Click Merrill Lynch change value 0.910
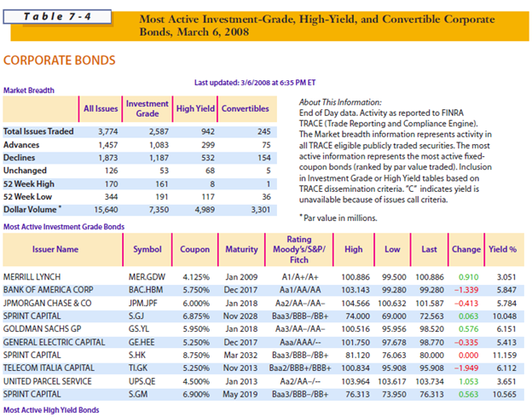Screen dimensions: 532x417 (x=469, y=277)
